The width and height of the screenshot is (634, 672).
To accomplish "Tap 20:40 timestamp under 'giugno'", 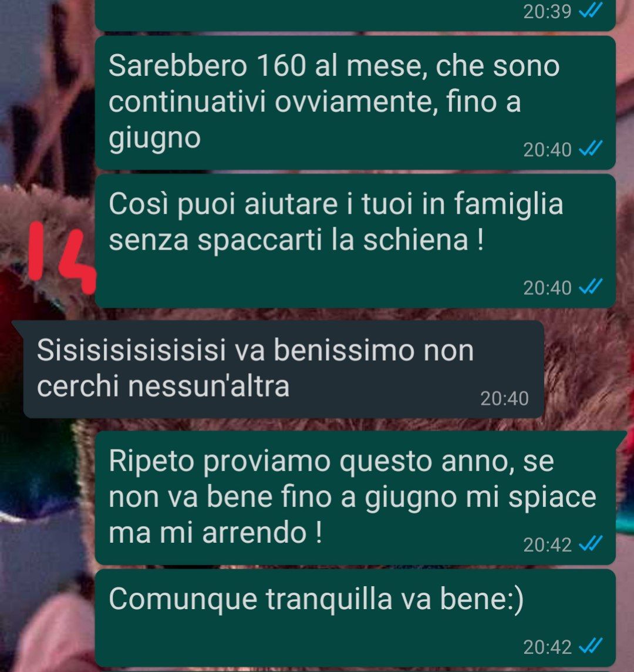I will 547,150.
